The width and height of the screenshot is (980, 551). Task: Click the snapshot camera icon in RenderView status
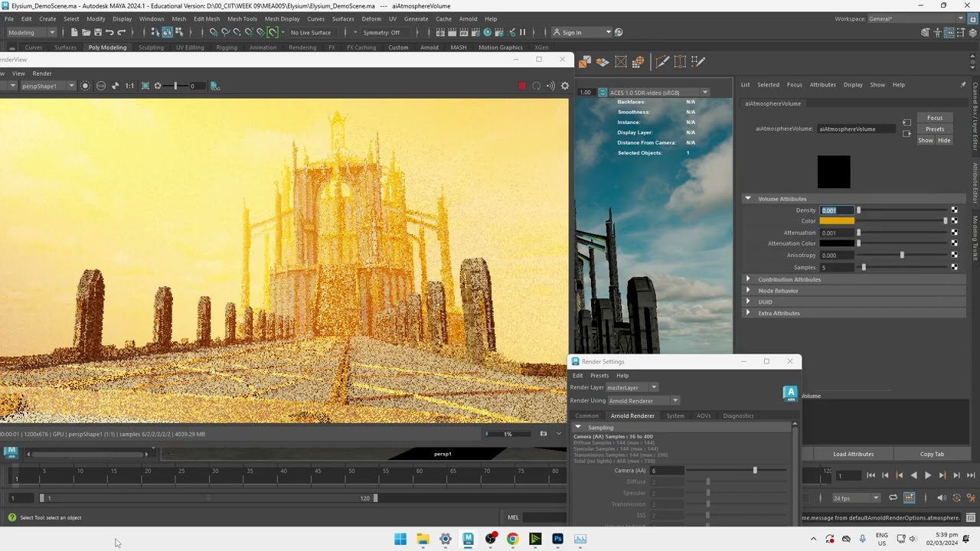[x=543, y=434]
